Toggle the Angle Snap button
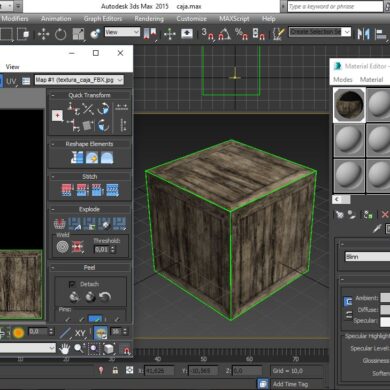Screen dimensions: 390x390 [x=225, y=34]
